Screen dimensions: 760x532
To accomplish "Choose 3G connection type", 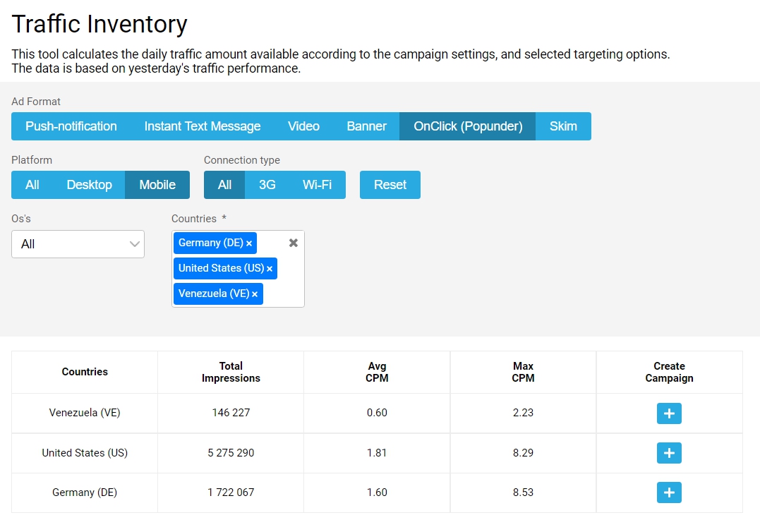I will [x=267, y=185].
